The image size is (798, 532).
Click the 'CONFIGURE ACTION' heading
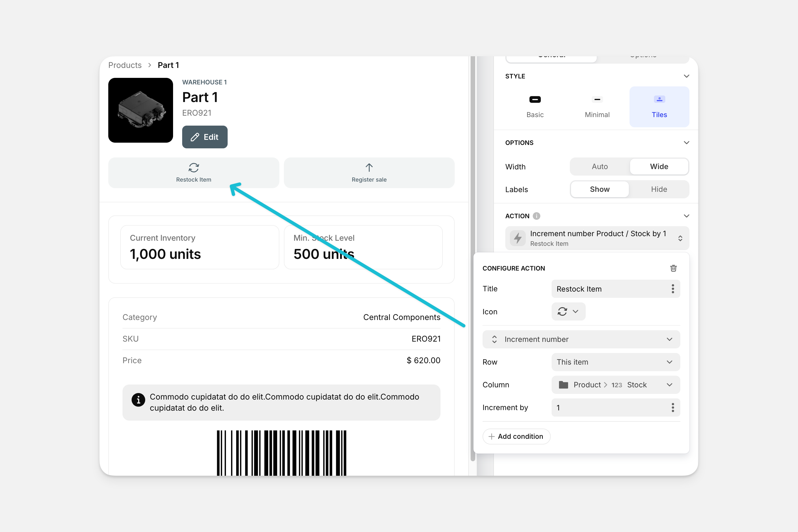pos(514,268)
